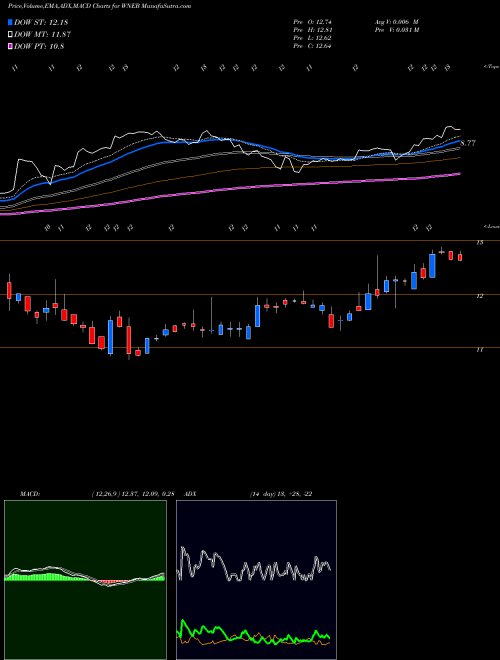
Task: Click the 'Pre C: 12.64' close value
Action: (313, 46)
